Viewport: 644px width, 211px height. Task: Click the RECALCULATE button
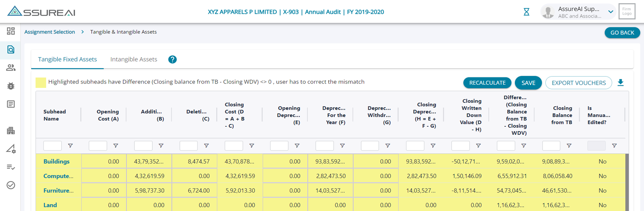(487, 83)
